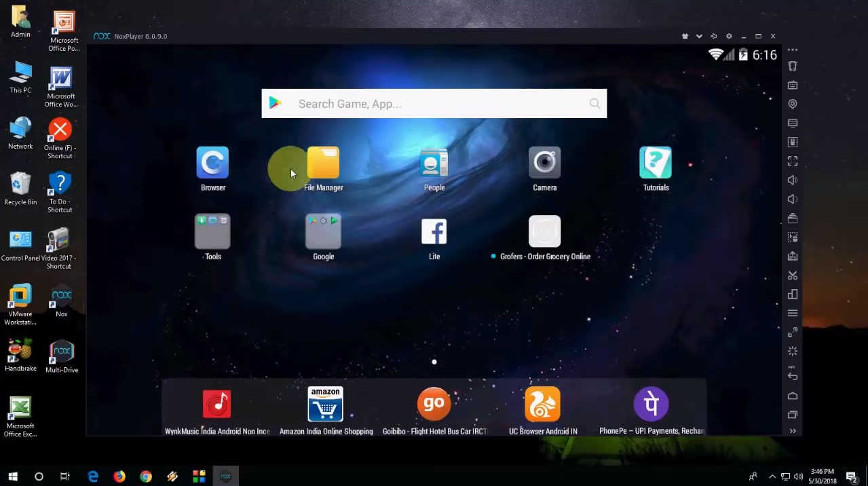The width and height of the screenshot is (868, 486).
Task: Click the Cortana circle on taskbar
Action: (x=39, y=476)
